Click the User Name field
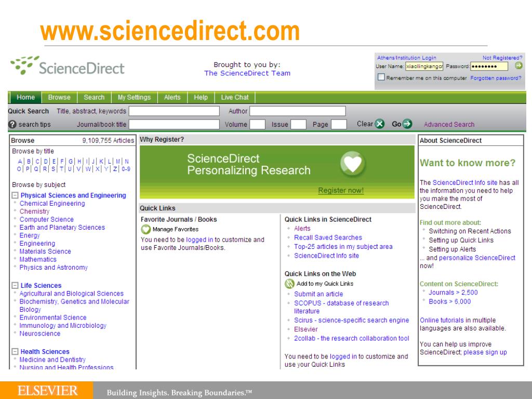The height and width of the screenshot is (399, 532). click(x=424, y=66)
